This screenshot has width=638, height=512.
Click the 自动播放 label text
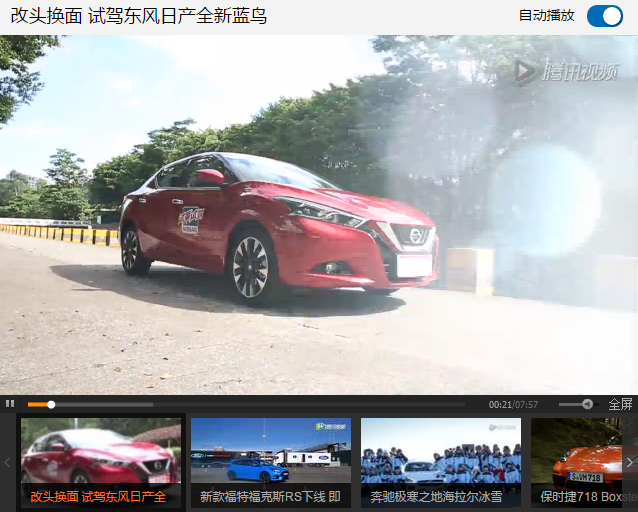(x=546, y=16)
